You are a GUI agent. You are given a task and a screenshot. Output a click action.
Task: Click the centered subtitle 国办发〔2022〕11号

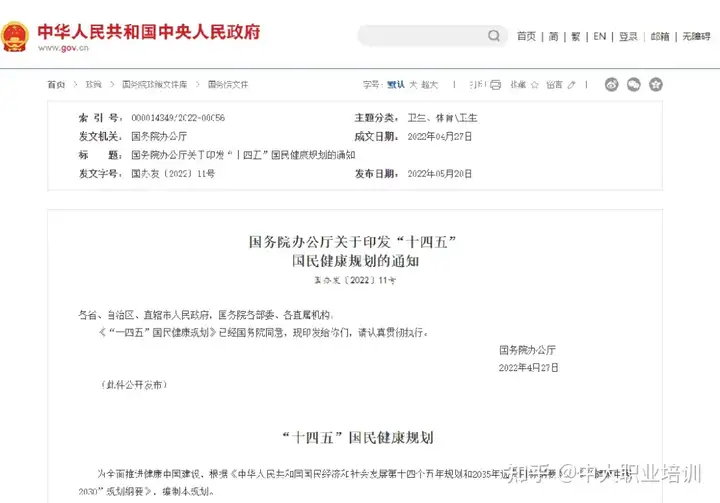coord(354,280)
